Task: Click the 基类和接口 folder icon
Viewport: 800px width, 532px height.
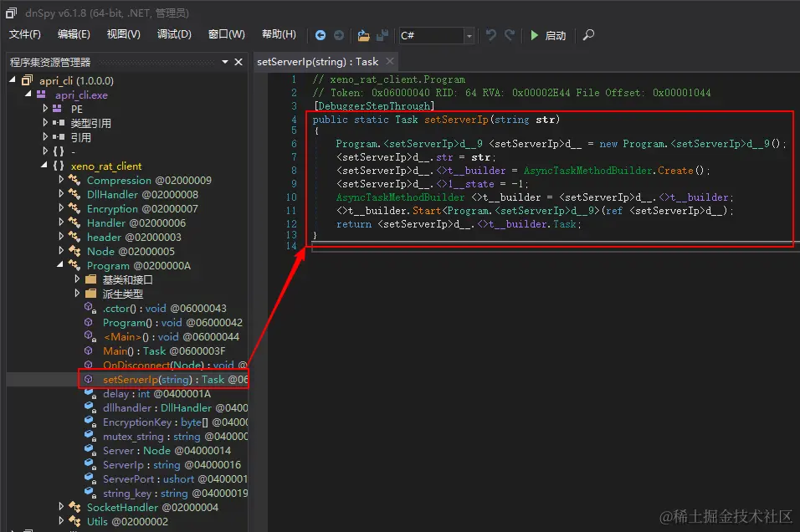Action: point(91,279)
